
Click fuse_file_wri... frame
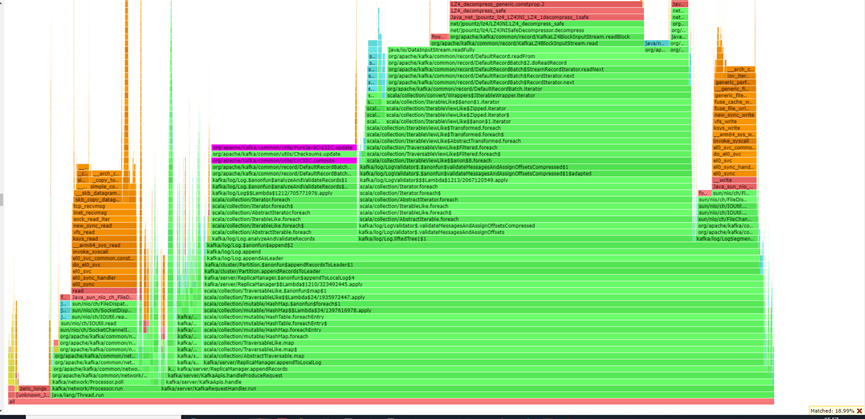(734, 108)
